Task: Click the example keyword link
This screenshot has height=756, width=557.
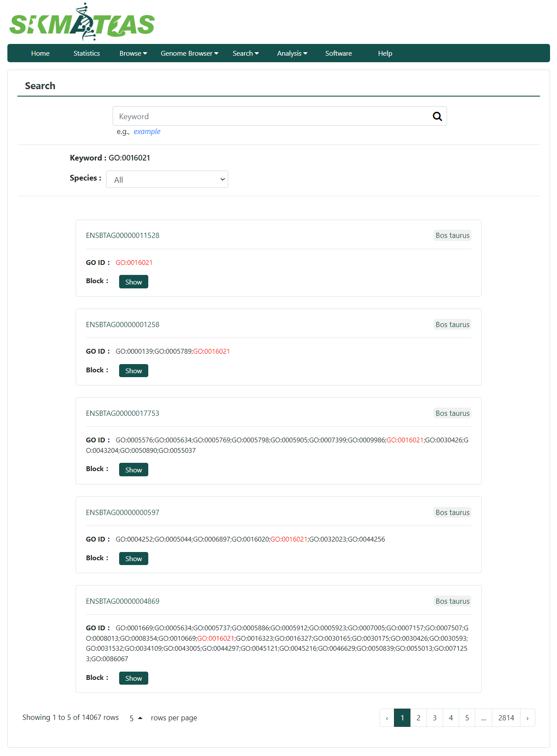Action: (x=147, y=131)
